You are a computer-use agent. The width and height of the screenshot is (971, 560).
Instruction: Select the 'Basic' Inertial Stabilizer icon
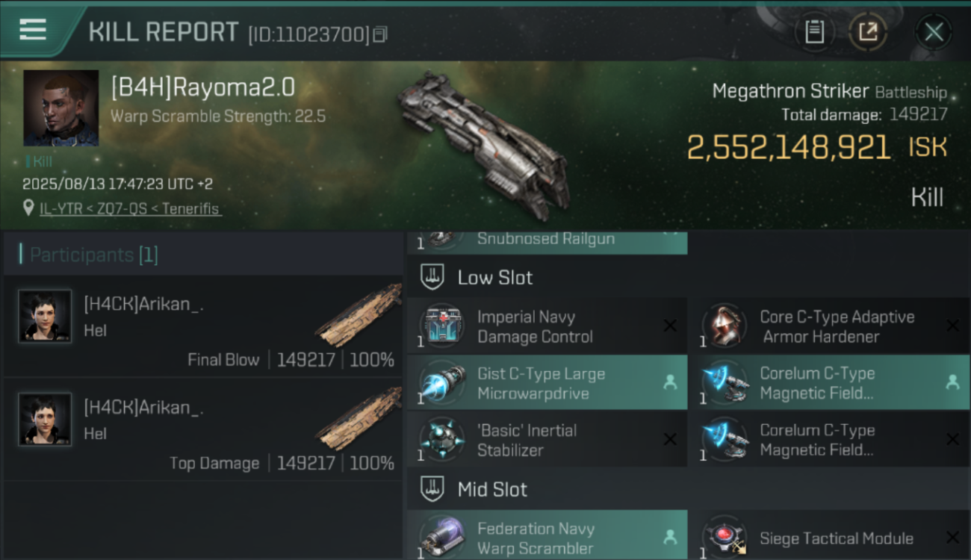coord(441,440)
